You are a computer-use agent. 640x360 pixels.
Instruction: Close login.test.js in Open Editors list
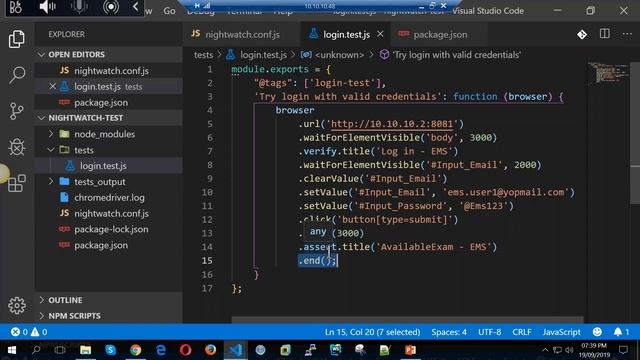click(53, 87)
